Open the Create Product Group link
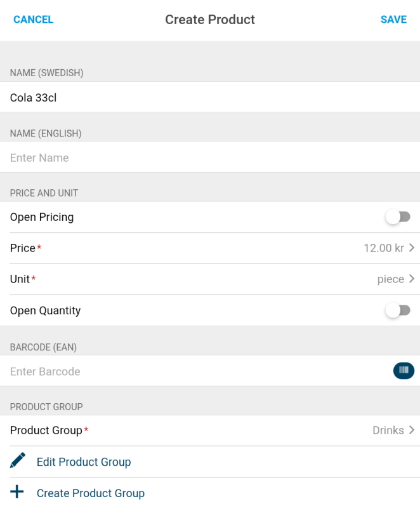Screen dimensions: 420x506 coord(91,493)
